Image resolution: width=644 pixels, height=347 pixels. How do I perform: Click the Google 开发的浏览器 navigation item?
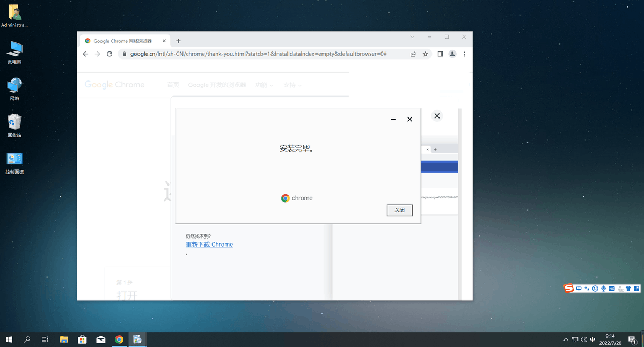pyautogui.click(x=217, y=85)
